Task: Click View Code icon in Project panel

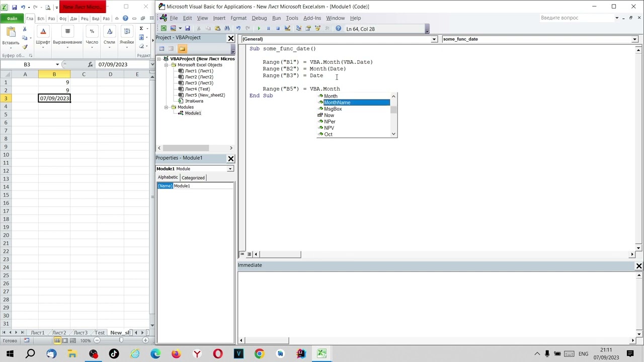Action: click(162, 49)
